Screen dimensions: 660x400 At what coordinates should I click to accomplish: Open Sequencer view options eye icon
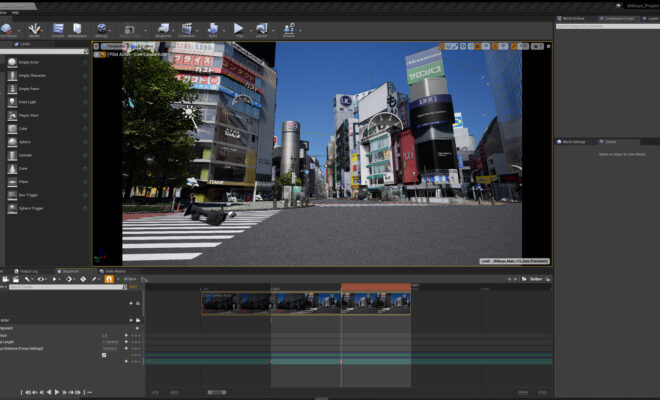[x=41, y=279]
